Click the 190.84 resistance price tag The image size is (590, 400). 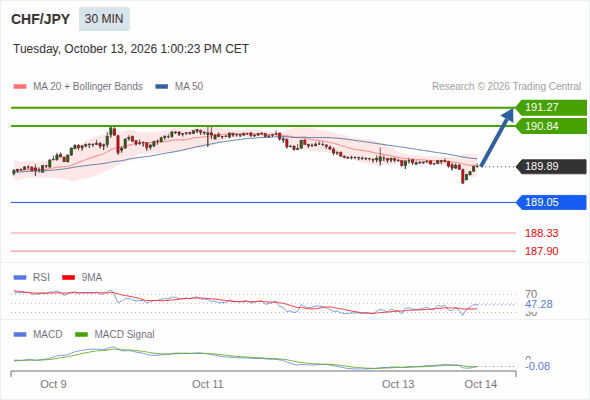(551, 126)
